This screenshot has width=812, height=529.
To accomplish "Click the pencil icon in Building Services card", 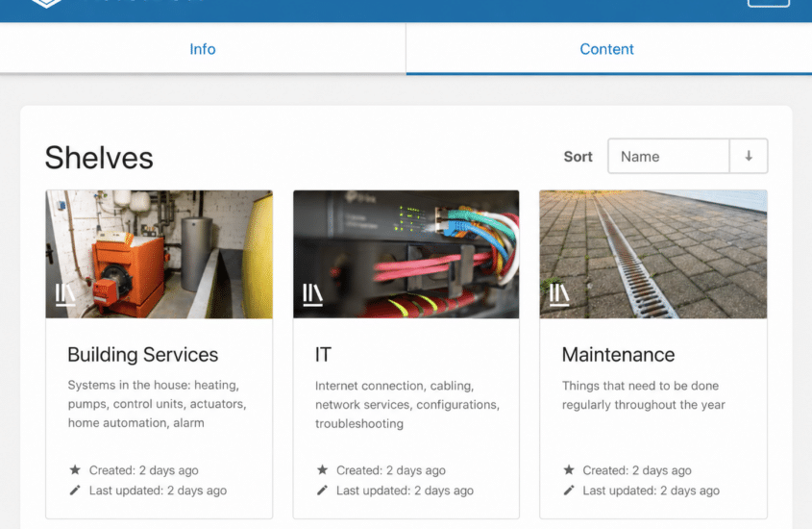I will click(75, 491).
